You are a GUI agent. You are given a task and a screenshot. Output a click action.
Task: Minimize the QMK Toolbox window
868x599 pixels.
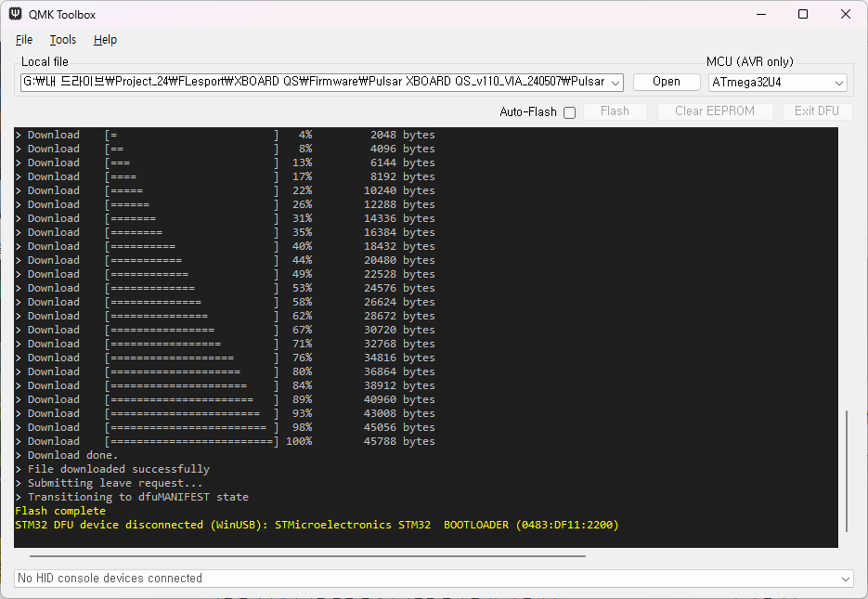click(759, 14)
